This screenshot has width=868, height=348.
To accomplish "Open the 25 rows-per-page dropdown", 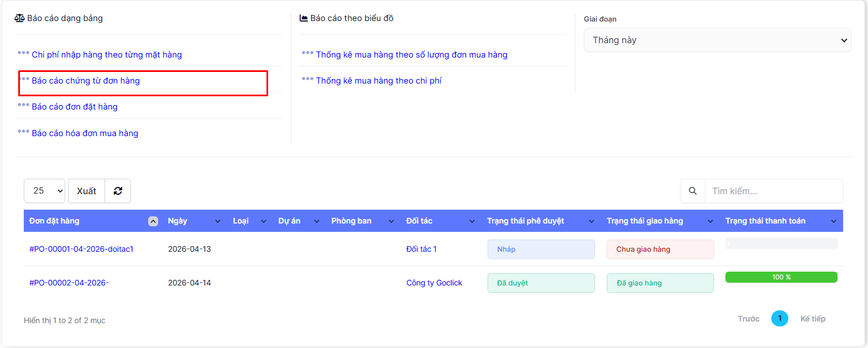I will coord(44,191).
